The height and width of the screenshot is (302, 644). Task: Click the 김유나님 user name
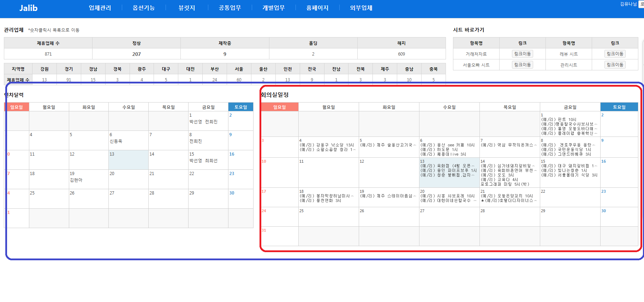628,4
